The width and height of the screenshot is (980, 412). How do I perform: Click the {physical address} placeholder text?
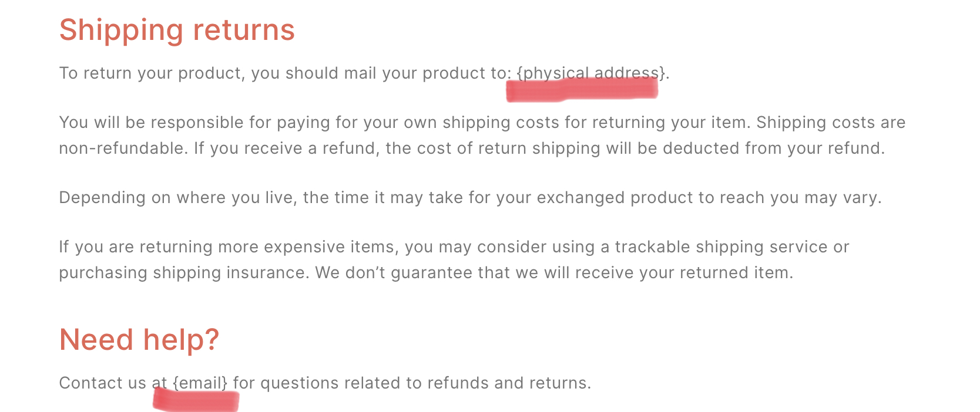coord(591,73)
